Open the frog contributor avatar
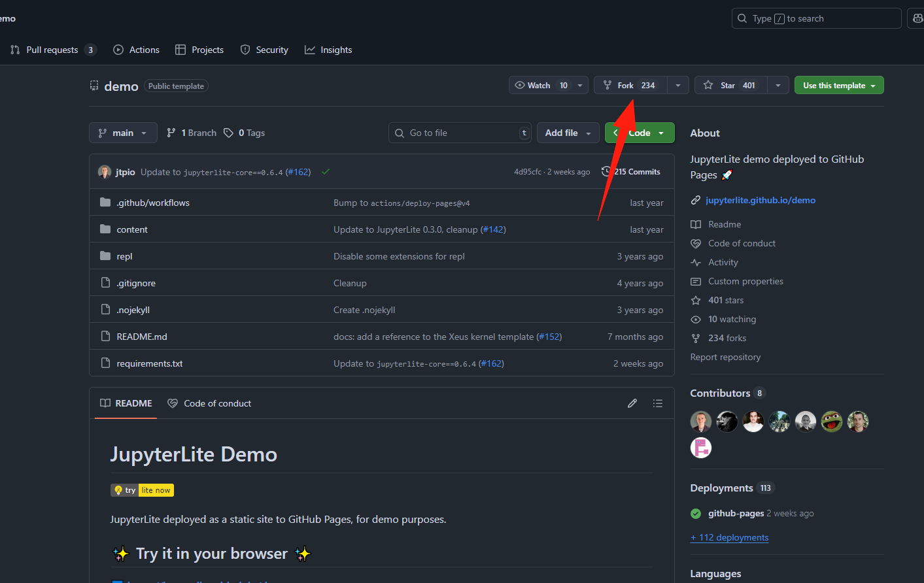Screen dimensions: 924x583 (x=832, y=422)
